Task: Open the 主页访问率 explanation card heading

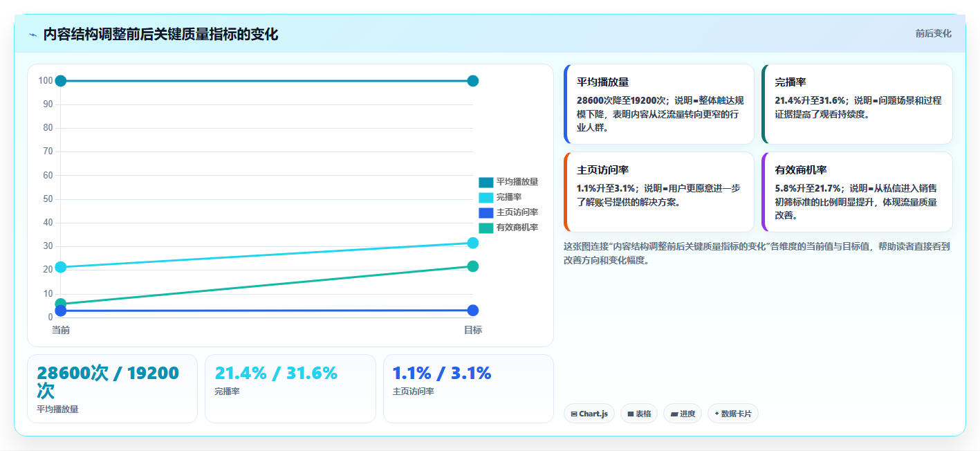Action: click(602, 170)
